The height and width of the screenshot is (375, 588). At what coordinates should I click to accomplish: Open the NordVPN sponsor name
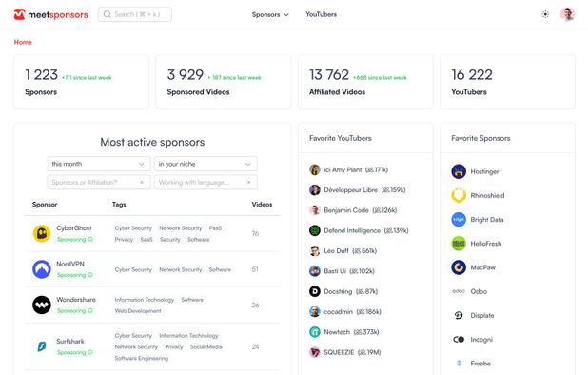pos(70,264)
